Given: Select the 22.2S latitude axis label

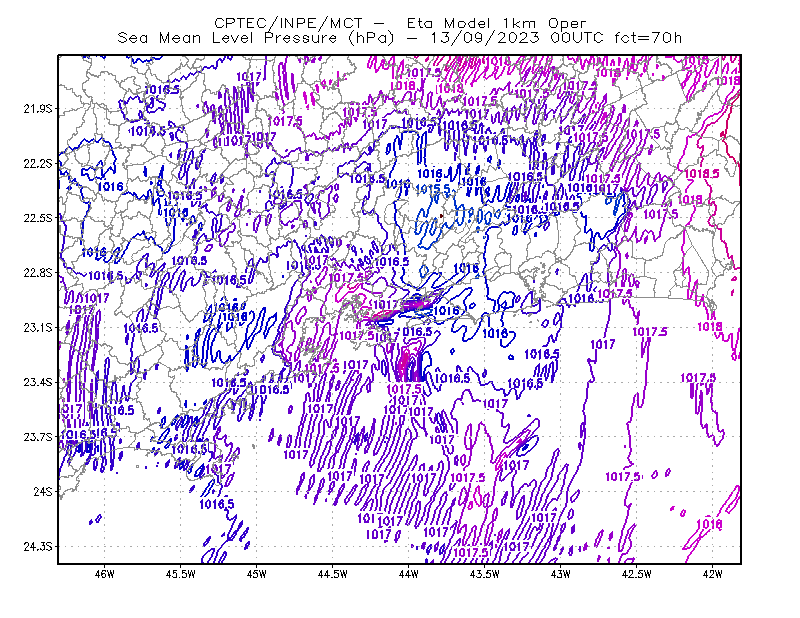Looking at the screenshot, I should point(38,163).
